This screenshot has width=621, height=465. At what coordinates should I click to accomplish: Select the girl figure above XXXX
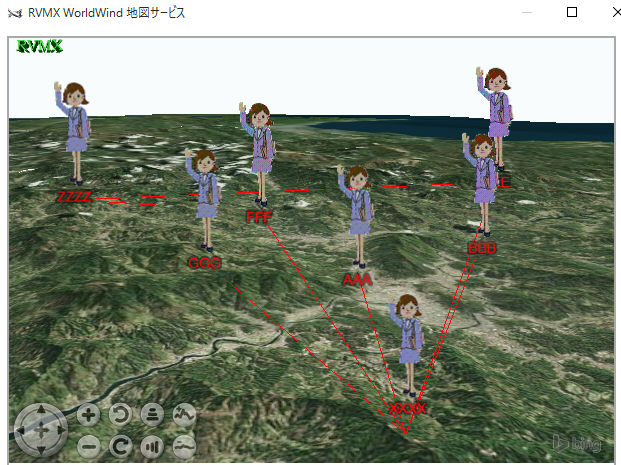point(408,345)
